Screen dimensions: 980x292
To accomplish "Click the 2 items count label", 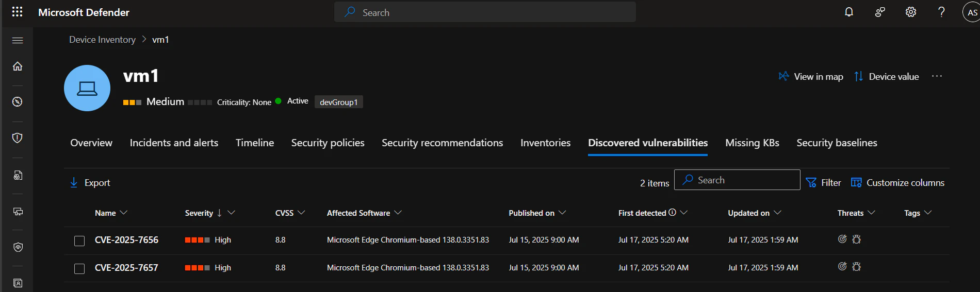I will click(x=655, y=183).
